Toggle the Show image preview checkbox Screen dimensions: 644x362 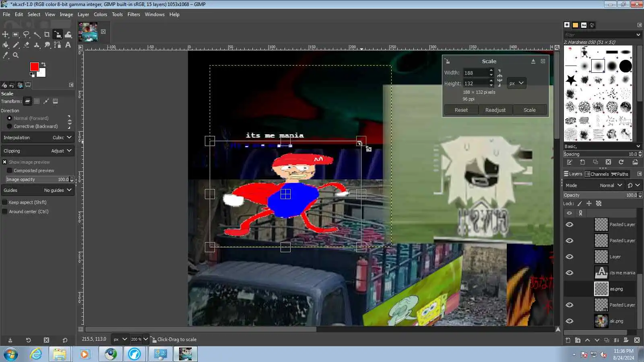[5, 162]
